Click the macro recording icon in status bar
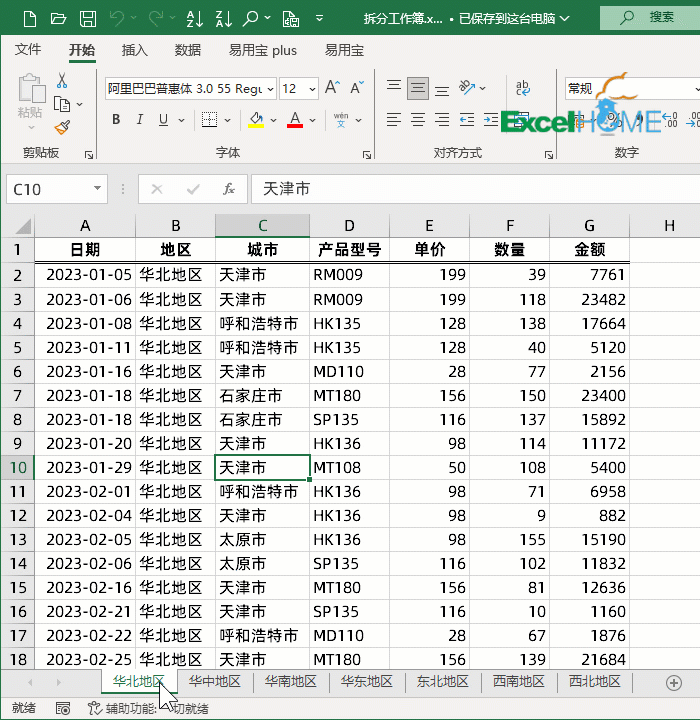700x720 pixels. [x=63, y=709]
